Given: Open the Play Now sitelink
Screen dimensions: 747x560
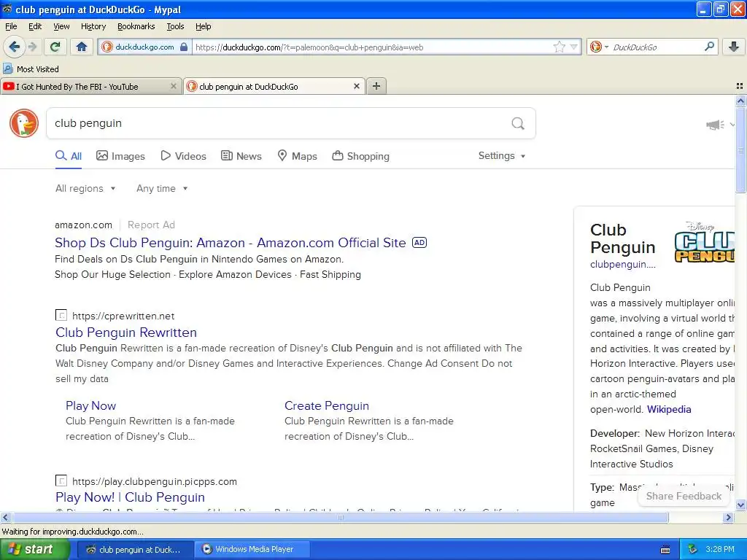Looking at the screenshot, I should point(90,405).
